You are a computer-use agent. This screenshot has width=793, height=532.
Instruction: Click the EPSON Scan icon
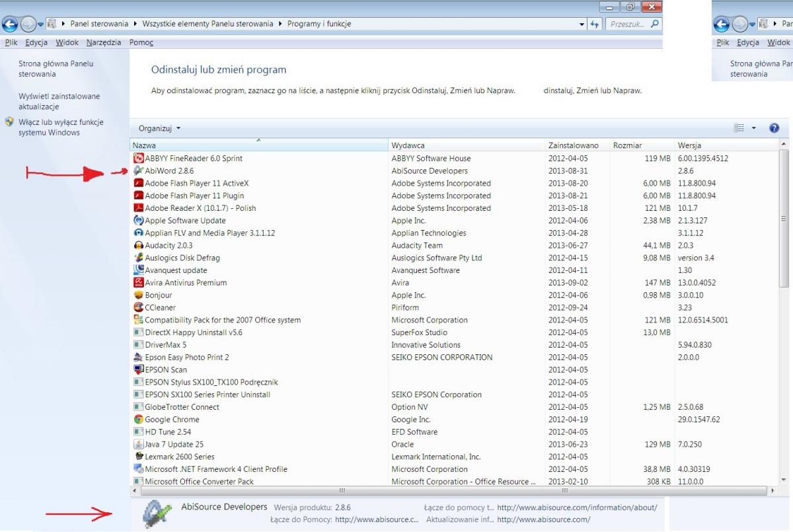[138, 369]
